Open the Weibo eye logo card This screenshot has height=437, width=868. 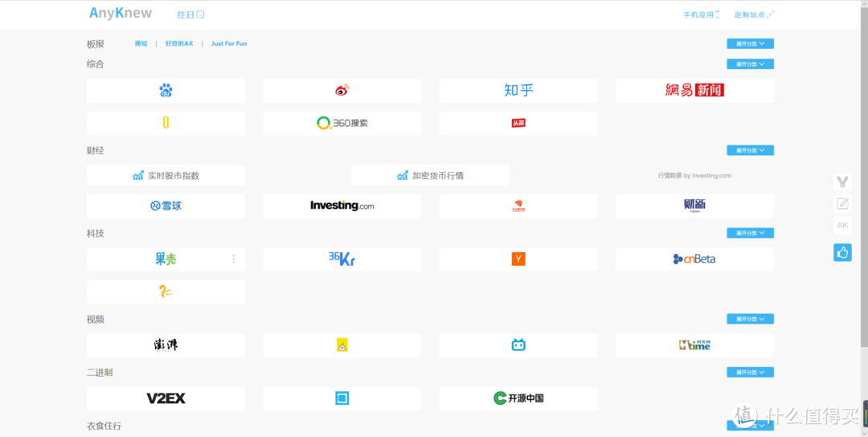tap(342, 90)
